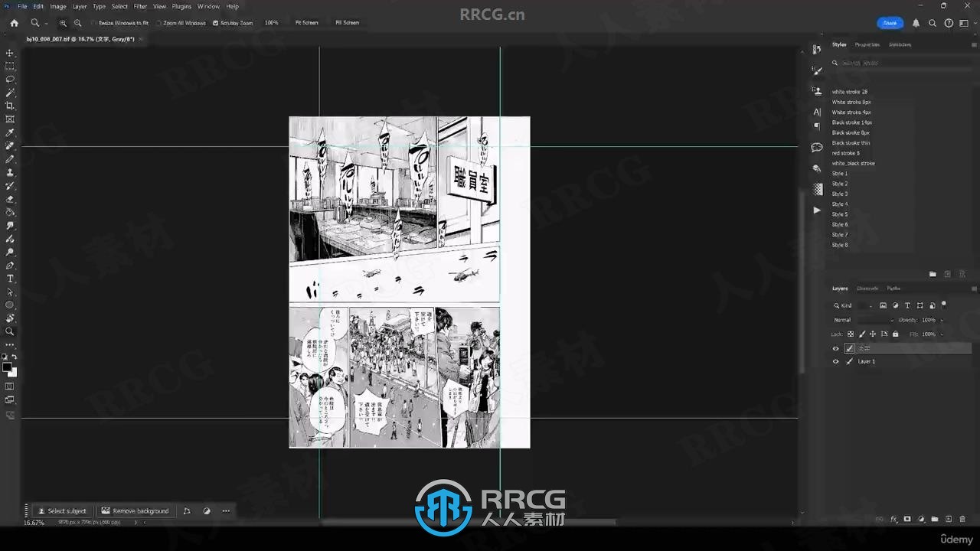Click the Fill Screen button
The width and height of the screenshot is (980, 551).
coord(347,23)
